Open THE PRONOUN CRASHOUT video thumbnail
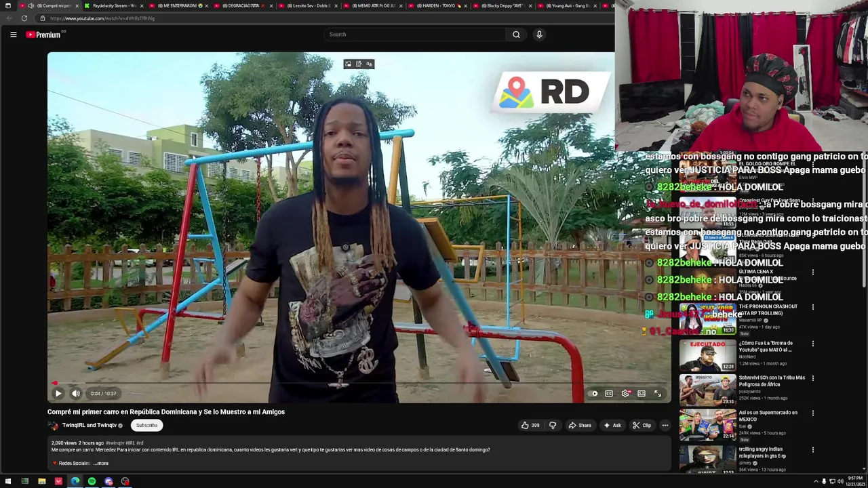 coord(707,317)
